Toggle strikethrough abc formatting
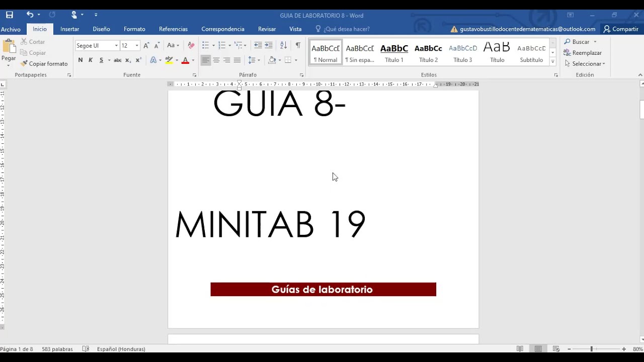Viewport: 644px width, 362px height. click(x=118, y=60)
